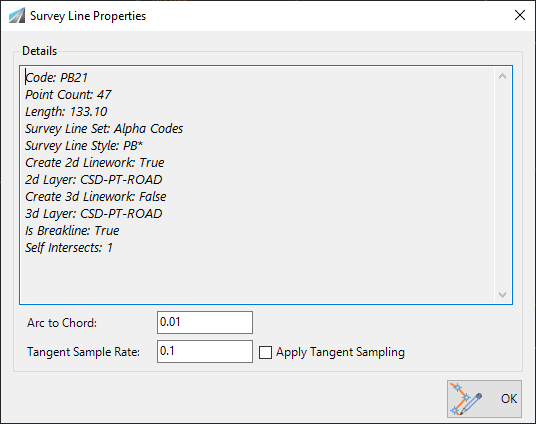Click the Survey Line Set: Alpha Codes line
Viewport: 536px width, 424px height.
104,129
